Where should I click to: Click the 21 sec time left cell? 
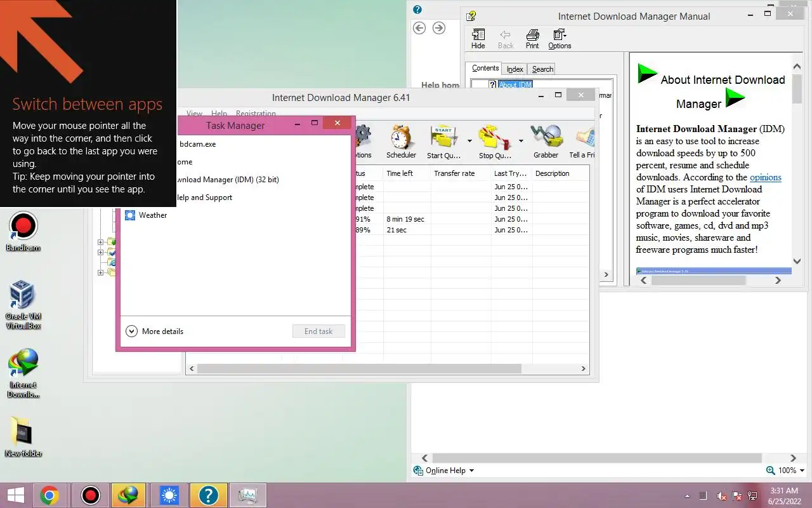click(x=407, y=230)
